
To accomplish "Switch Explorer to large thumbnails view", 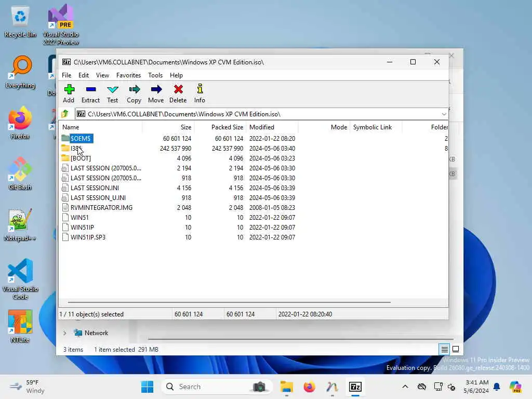I will pos(456,349).
